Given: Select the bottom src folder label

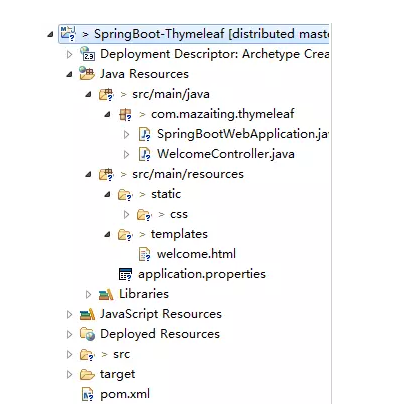Looking at the screenshot, I should (x=121, y=355).
